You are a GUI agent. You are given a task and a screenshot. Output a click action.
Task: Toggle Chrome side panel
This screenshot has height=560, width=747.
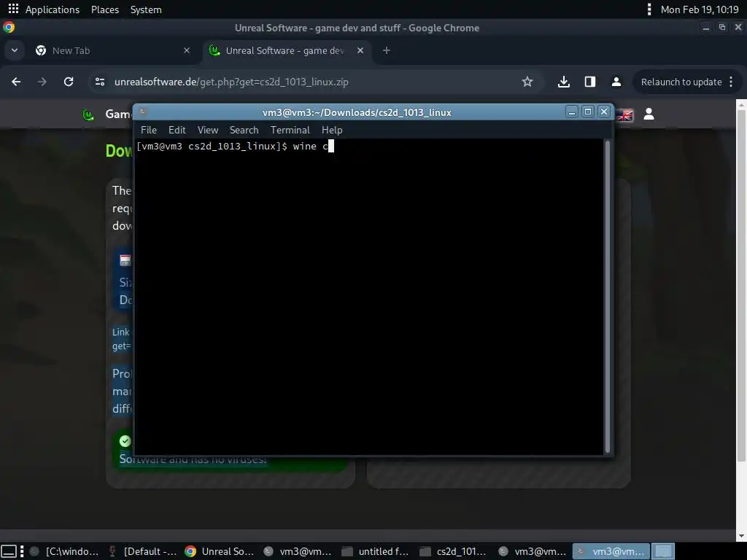coord(589,82)
